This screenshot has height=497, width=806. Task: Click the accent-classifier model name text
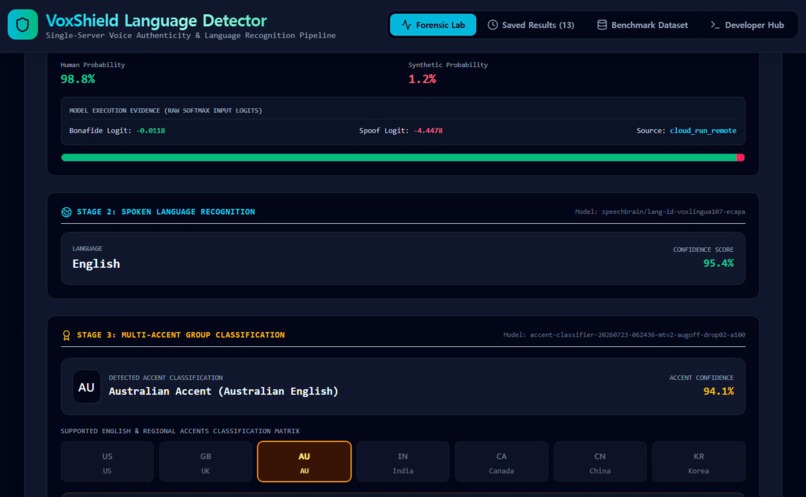[x=637, y=335]
